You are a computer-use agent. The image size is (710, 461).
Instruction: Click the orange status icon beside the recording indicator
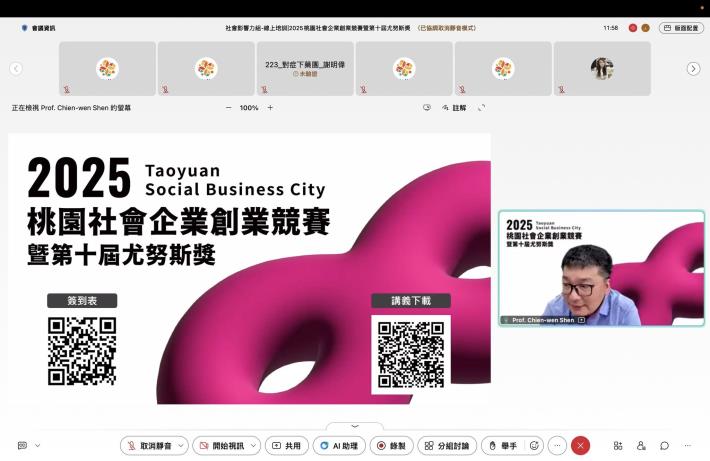[x=645, y=28]
